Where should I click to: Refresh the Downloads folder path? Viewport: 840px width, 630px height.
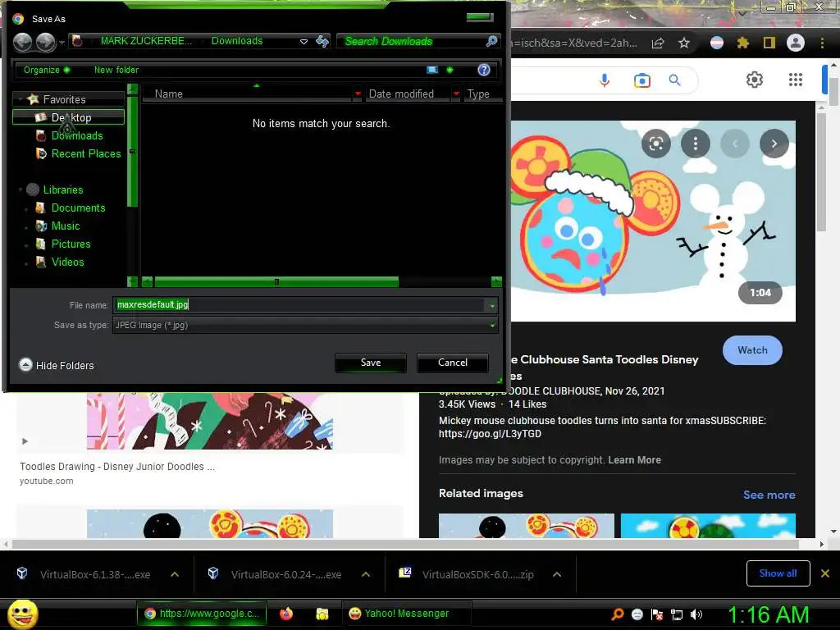322,41
